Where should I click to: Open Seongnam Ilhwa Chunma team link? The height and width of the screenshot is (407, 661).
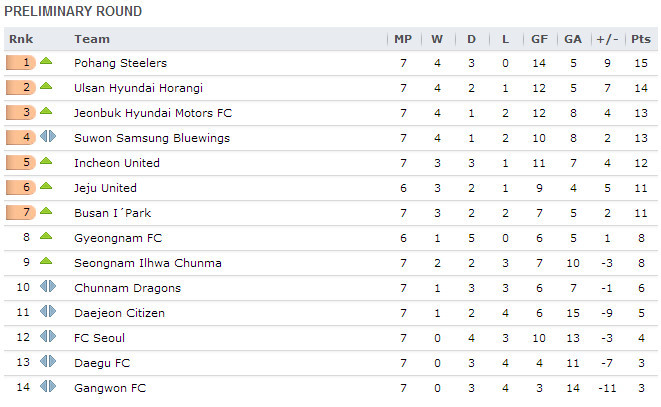click(x=148, y=262)
